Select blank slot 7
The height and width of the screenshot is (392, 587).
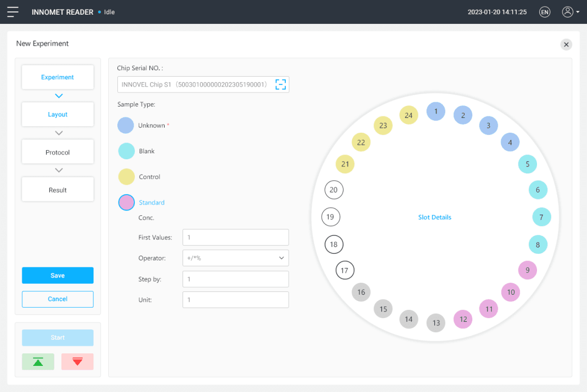click(541, 217)
